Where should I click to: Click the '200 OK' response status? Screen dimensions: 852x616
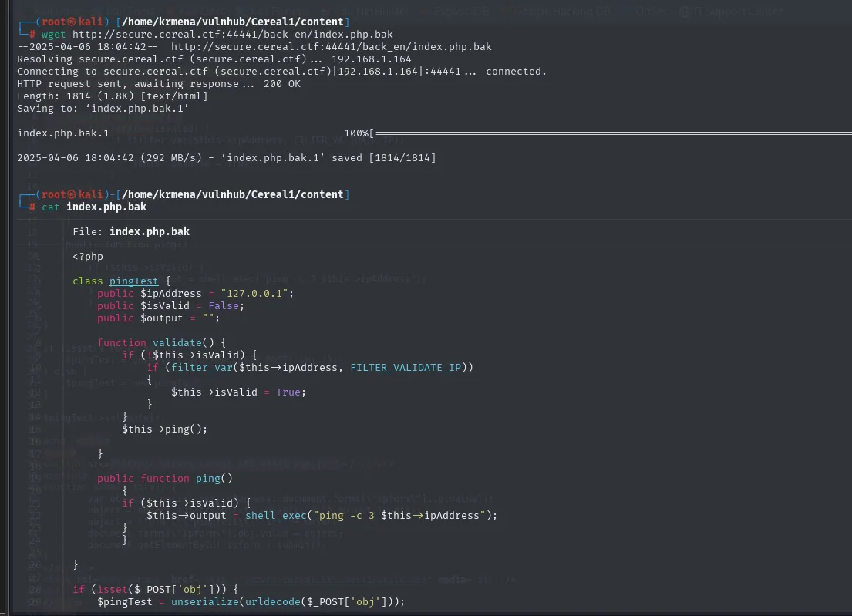point(282,84)
